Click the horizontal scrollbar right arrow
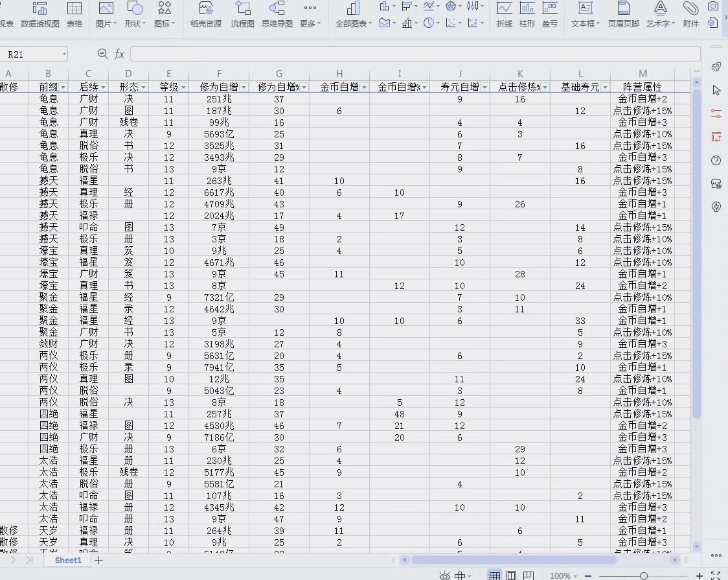728x580 pixels. [x=675, y=560]
